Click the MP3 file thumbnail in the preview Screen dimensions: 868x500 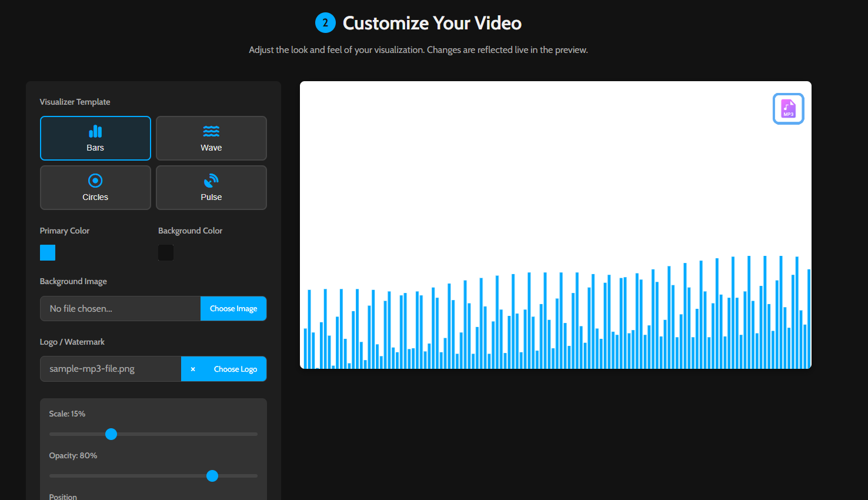click(788, 108)
